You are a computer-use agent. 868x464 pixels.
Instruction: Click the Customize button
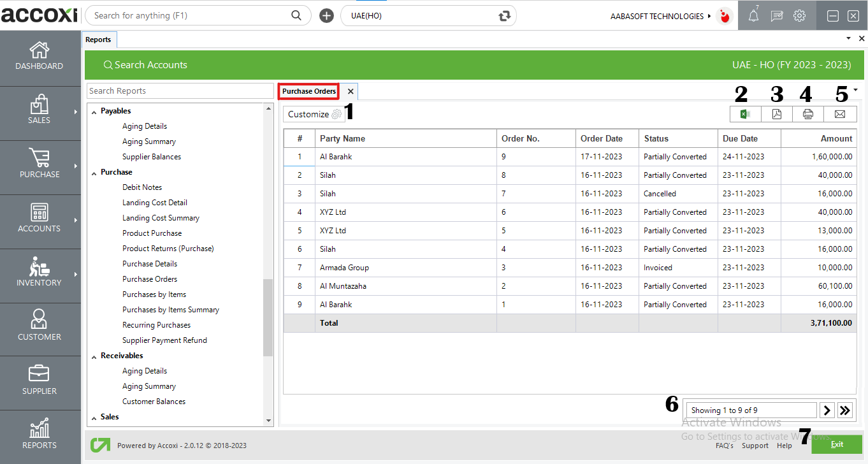(314, 114)
